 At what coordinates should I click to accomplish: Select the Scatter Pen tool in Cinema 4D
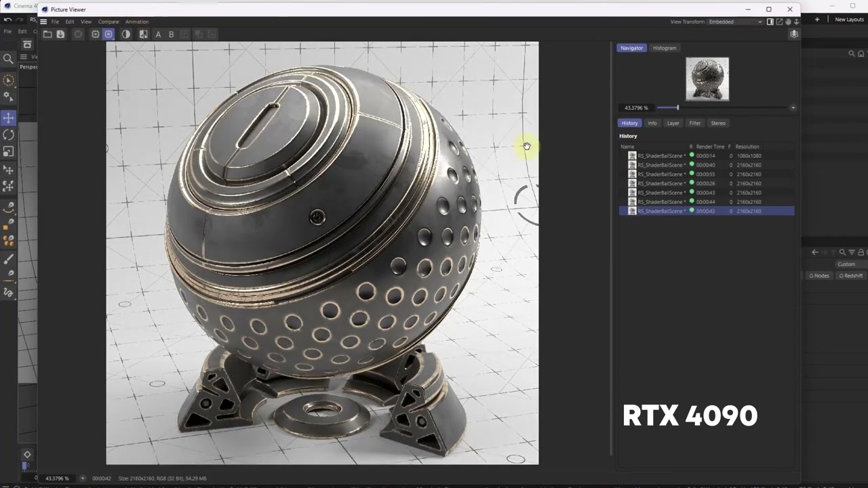8,186
